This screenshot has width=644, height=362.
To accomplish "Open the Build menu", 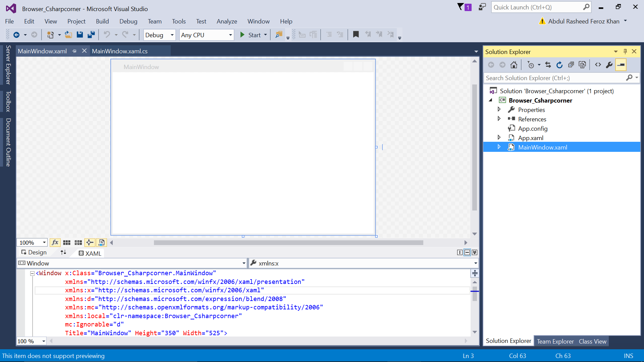I will pyautogui.click(x=102, y=21).
